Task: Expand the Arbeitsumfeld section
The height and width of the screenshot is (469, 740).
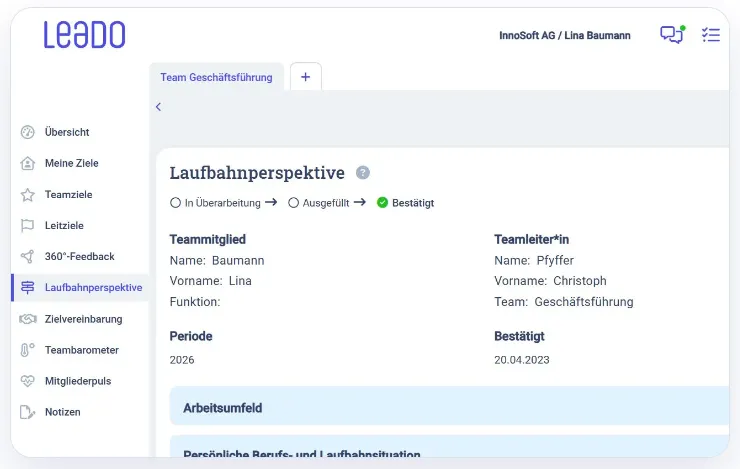Action: [x=449, y=408]
